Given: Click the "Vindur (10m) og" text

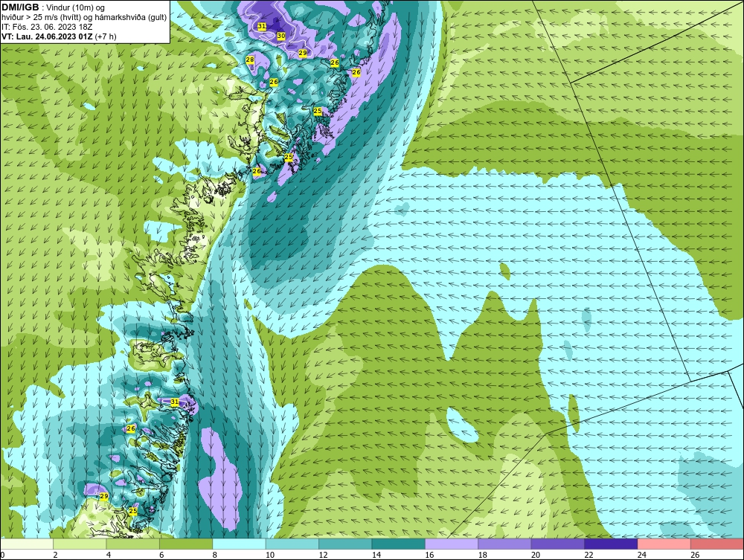Looking at the screenshot, I should [75, 8].
